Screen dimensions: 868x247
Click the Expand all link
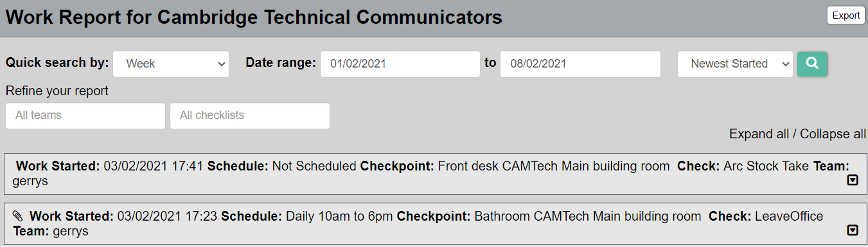[759, 134]
